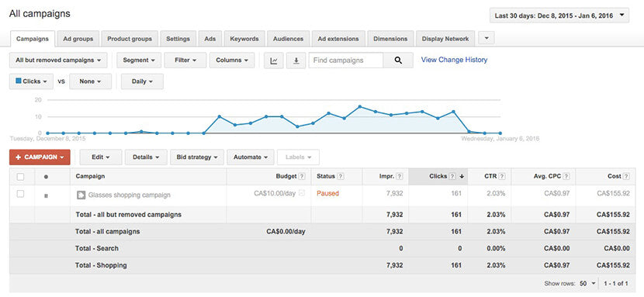This screenshot has height=297, width=644.
Task: Click the status dot column header
Action: point(46,177)
